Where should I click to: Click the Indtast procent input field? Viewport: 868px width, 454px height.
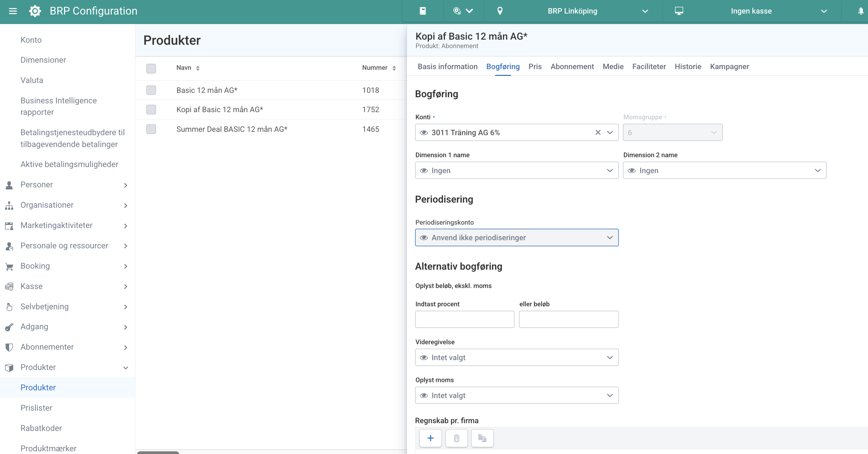(464, 319)
